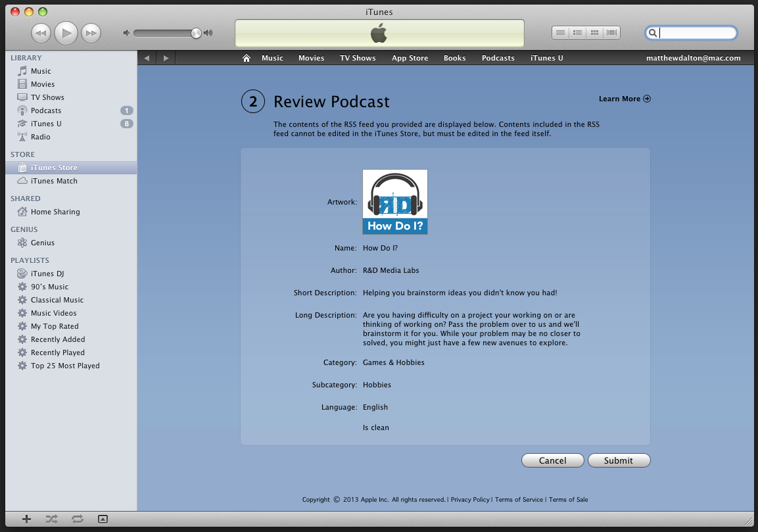
Task: Cancel the podcast submission
Action: [x=552, y=460]
